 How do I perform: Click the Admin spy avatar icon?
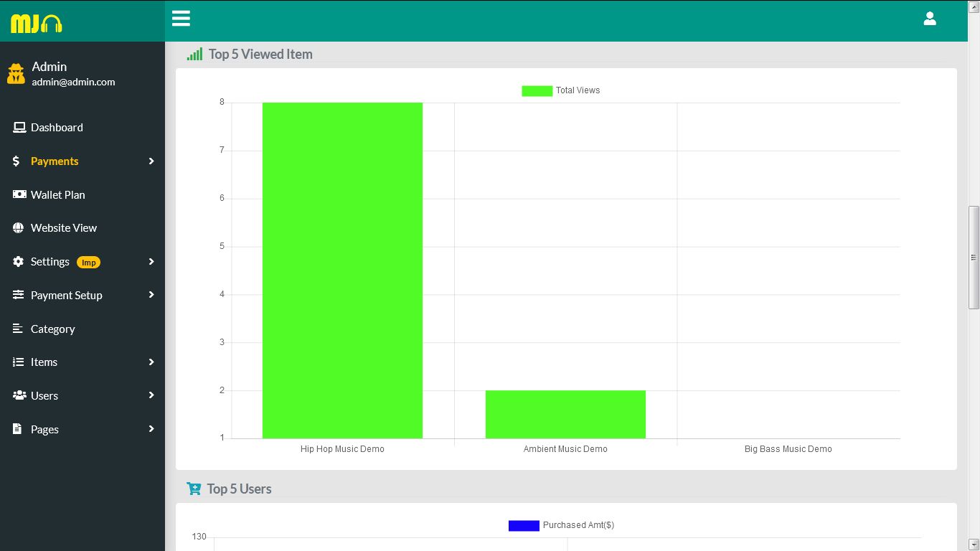[16, 73]
